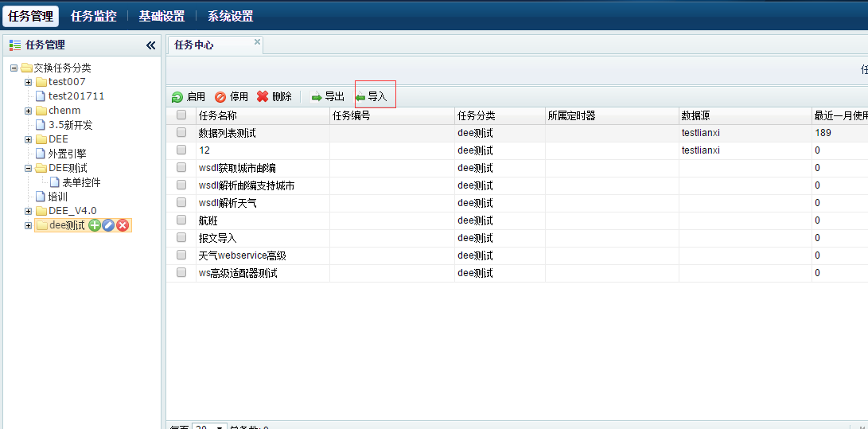Check the box for 数据列表测试 row
The image size is (868, 429).
click(181, 133)
